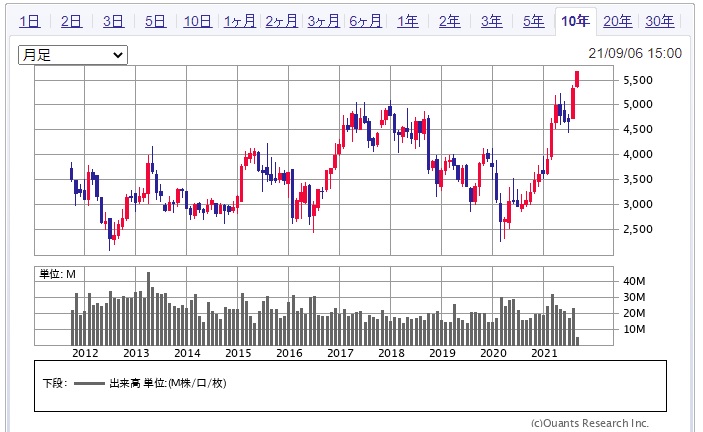Open the 5年 chart range
This screenshot has width=703, height=432.
[x=534, y=21]
